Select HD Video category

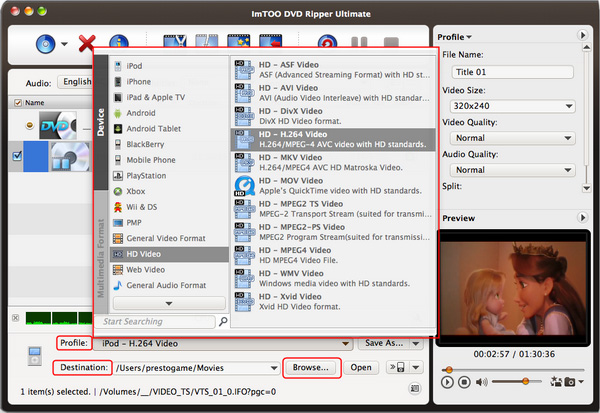click(169, 254)
